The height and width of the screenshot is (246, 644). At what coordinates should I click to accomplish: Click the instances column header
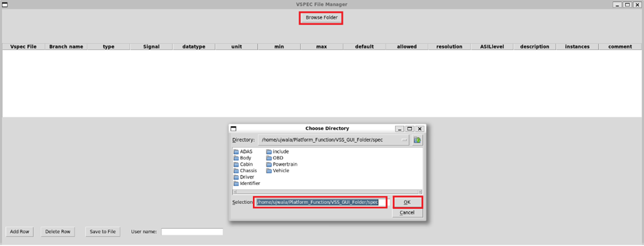(x=577, y=47)
